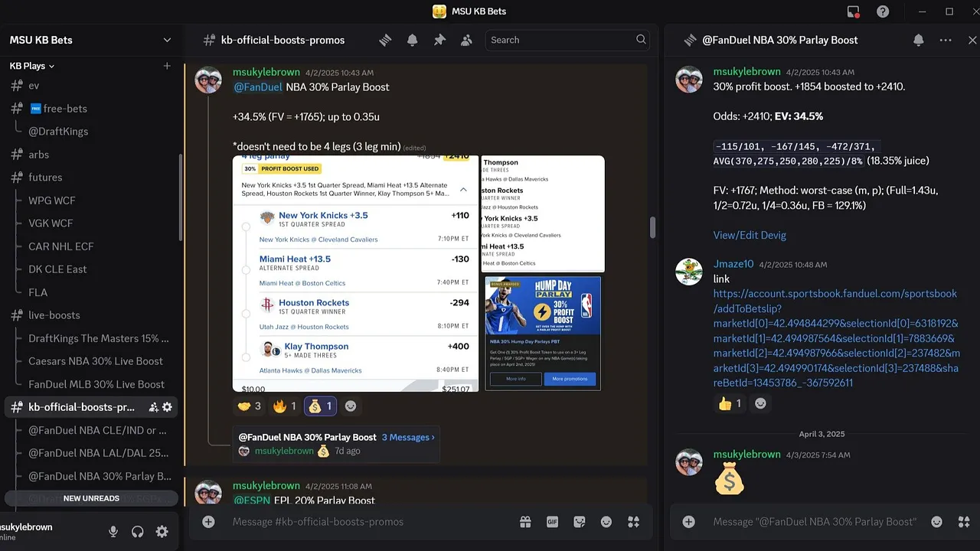Open the inbox icon in title bar
Image resolution: width=980 pixels, height=551 pixels.
[x=854, y=11]
